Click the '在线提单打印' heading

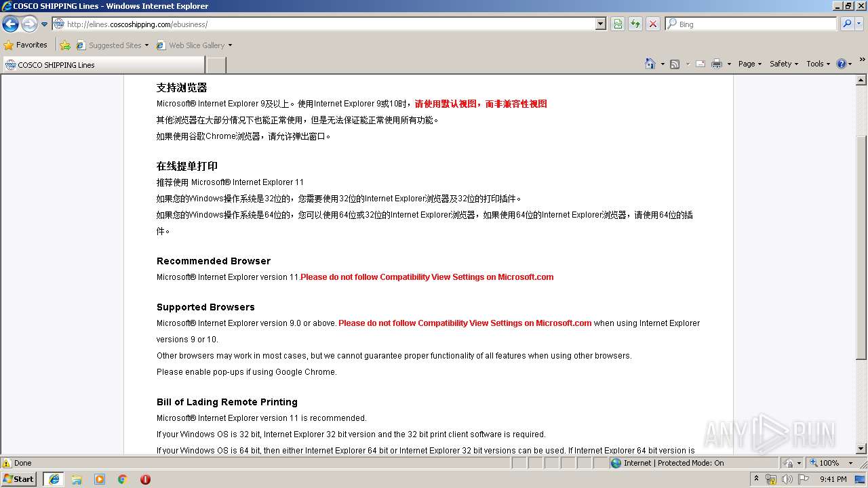coord(187,166)
